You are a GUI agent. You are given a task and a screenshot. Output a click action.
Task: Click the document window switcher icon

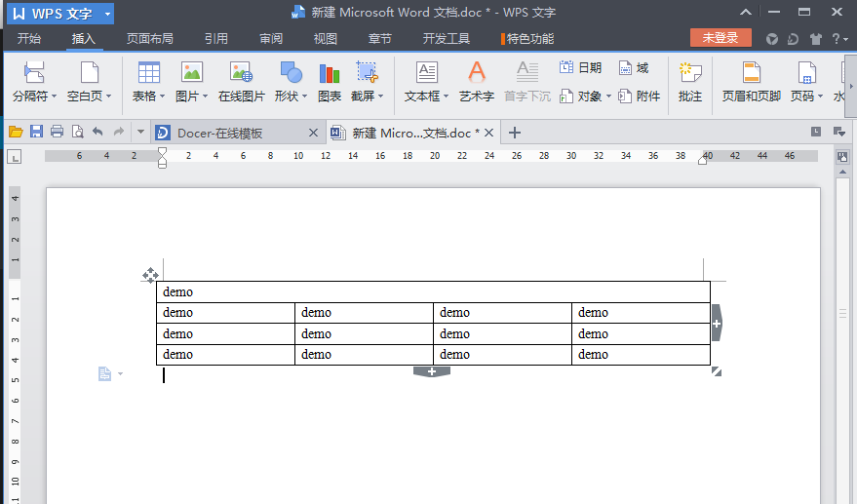[838, 132]
